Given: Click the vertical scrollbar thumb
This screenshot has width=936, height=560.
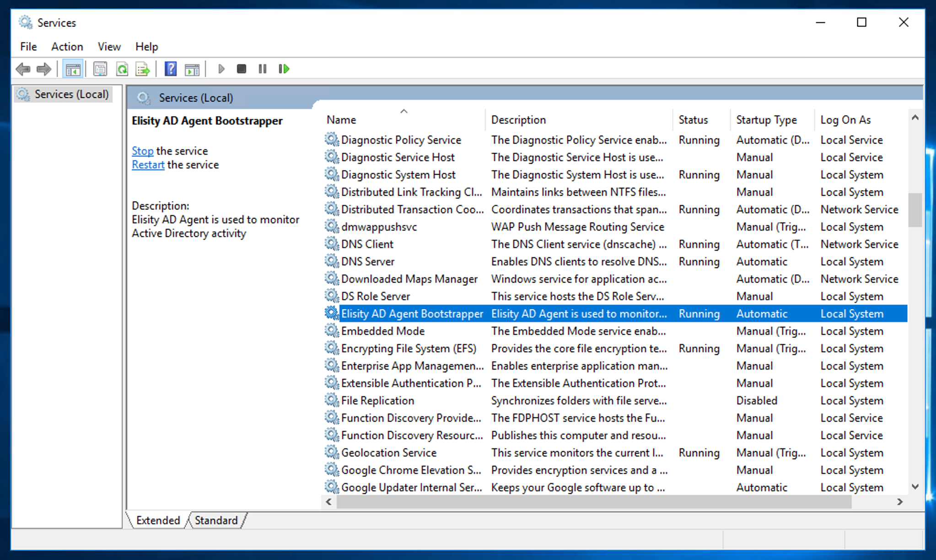Looking at the screenshot, I should (915, 210).
